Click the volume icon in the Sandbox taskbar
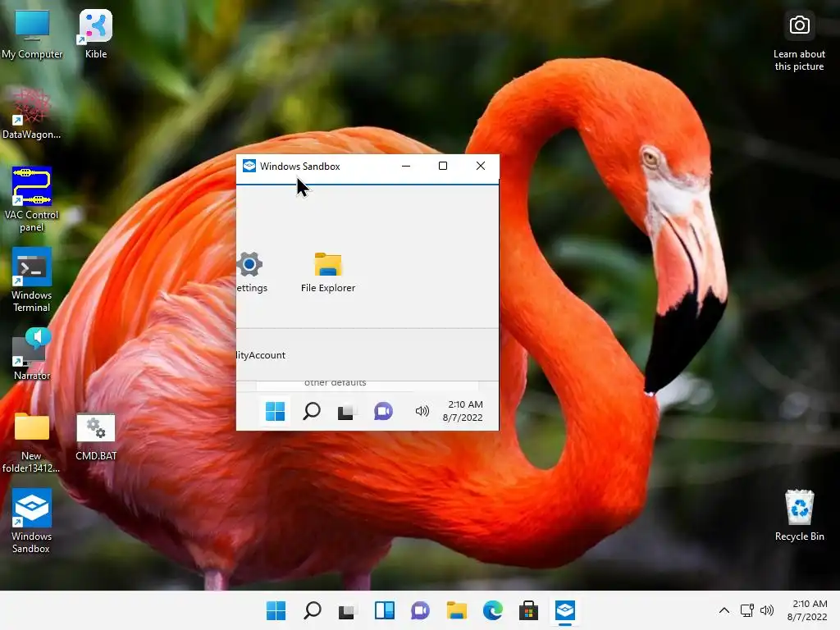The width and height of the screenshot is (840, 630). pos(422,412)
